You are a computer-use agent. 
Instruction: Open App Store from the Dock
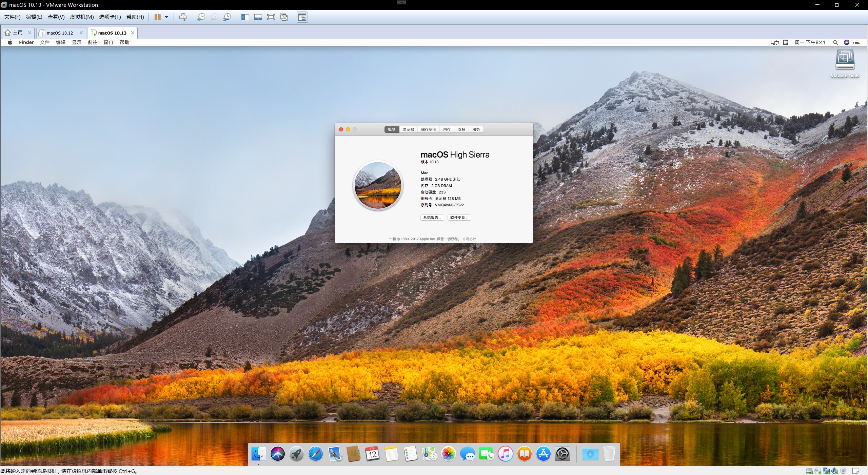click(x=544, y=454)
